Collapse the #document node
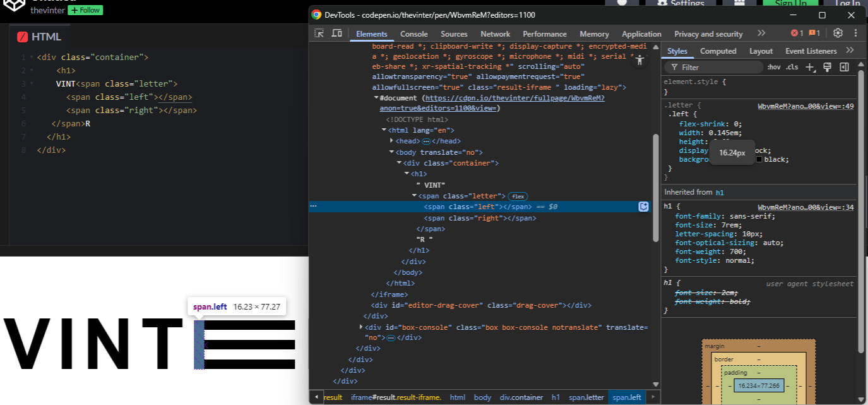Image resolution: width=868 pixels, height=405 pixels. pyautogui.click(x=377, y=98)
